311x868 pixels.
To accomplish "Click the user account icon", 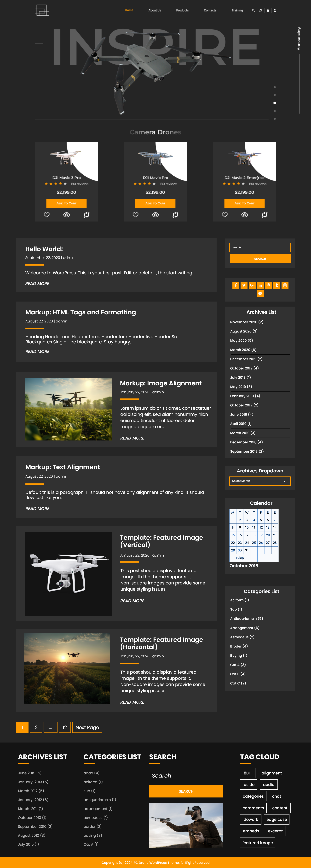I will click(275, 10).
